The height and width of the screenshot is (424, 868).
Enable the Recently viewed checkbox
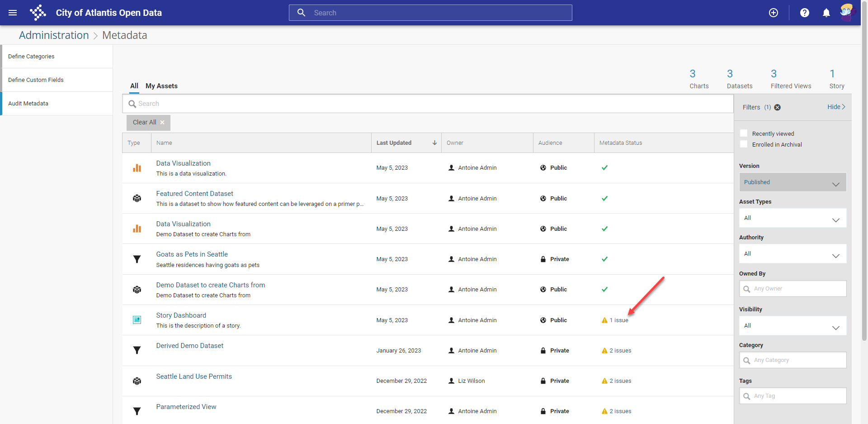coord(744,133)
